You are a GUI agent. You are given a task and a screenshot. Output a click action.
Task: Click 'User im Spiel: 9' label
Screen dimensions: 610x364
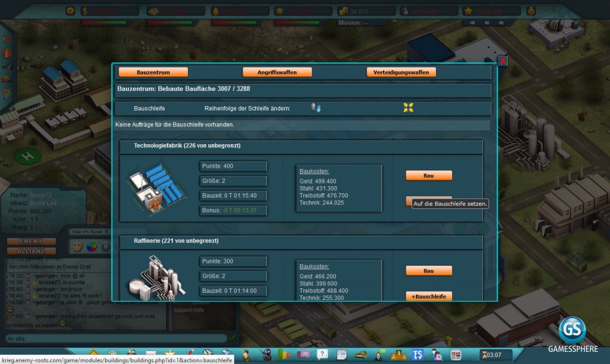[x=90, y=231]
